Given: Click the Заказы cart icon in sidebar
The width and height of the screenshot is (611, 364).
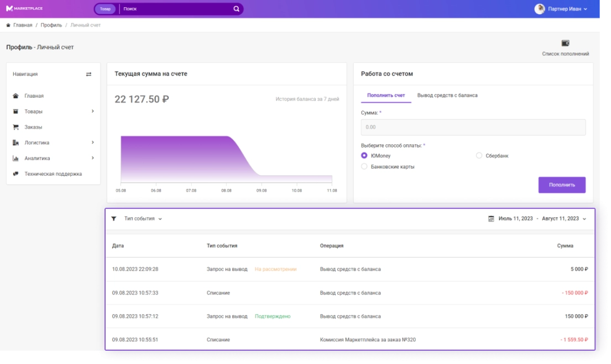Looking at the screenshot, I should [16, 127].
